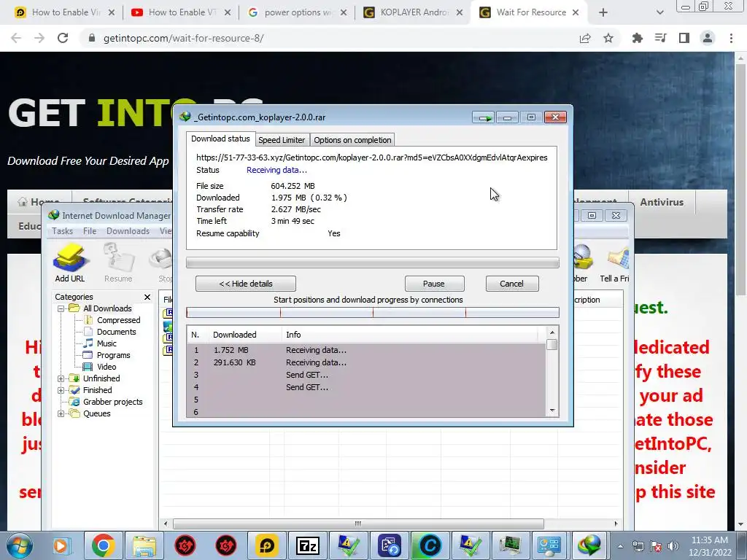Viewport: 747px width, 560px height.
Task: Open the Windows Start orb
Action: [20, 545]
